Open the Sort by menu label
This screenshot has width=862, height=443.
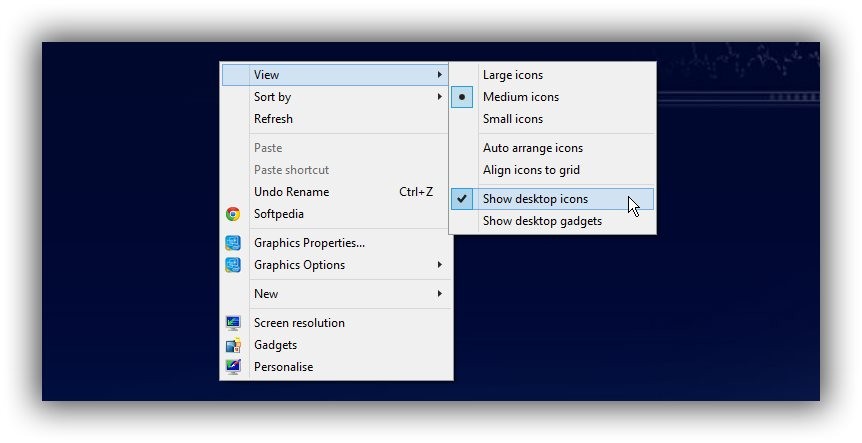(272, 97)
